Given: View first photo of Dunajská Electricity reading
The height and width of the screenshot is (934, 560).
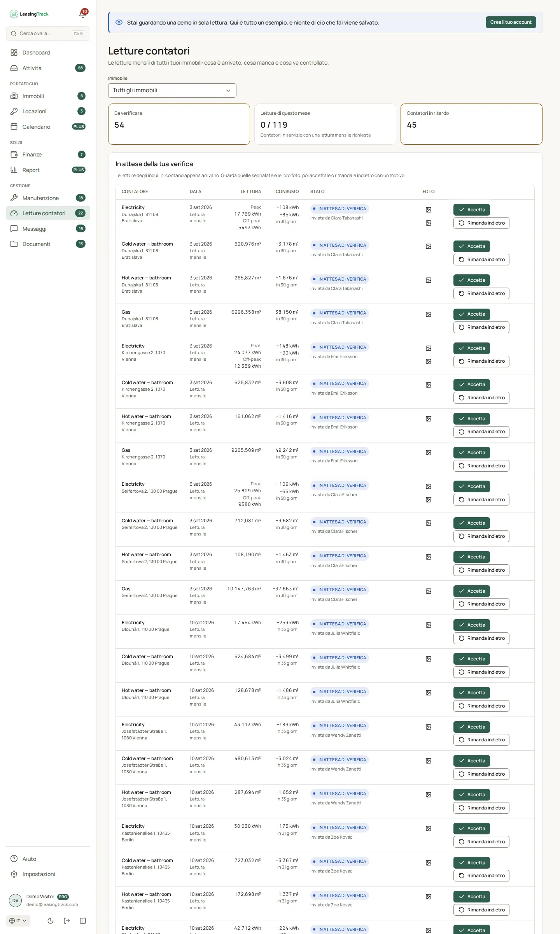Looking at the screenshot, I should (429, 210).
